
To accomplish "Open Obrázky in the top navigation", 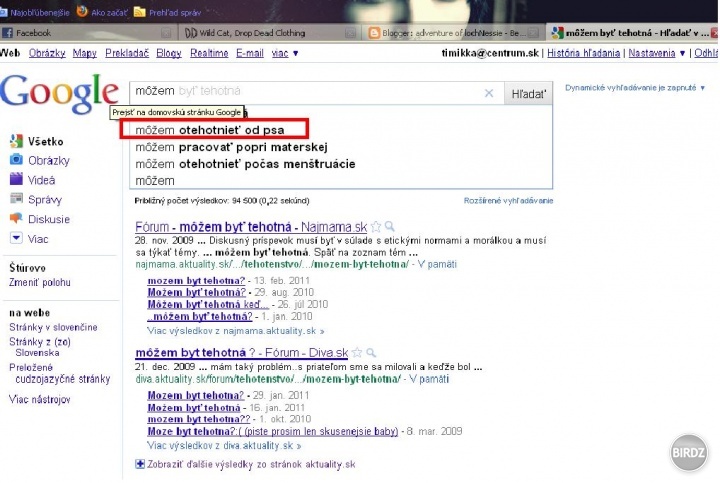I will [x=47, y=53].
